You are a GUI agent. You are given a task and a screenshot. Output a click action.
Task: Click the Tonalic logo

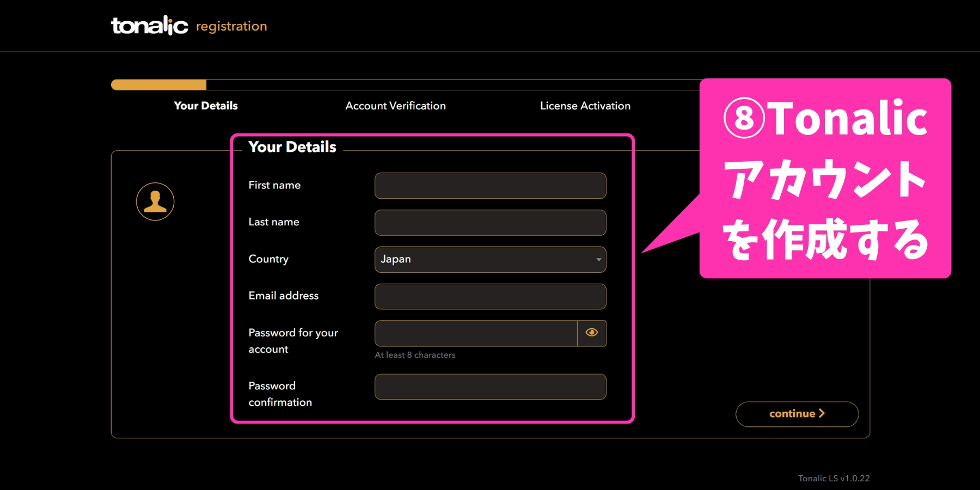149,26
